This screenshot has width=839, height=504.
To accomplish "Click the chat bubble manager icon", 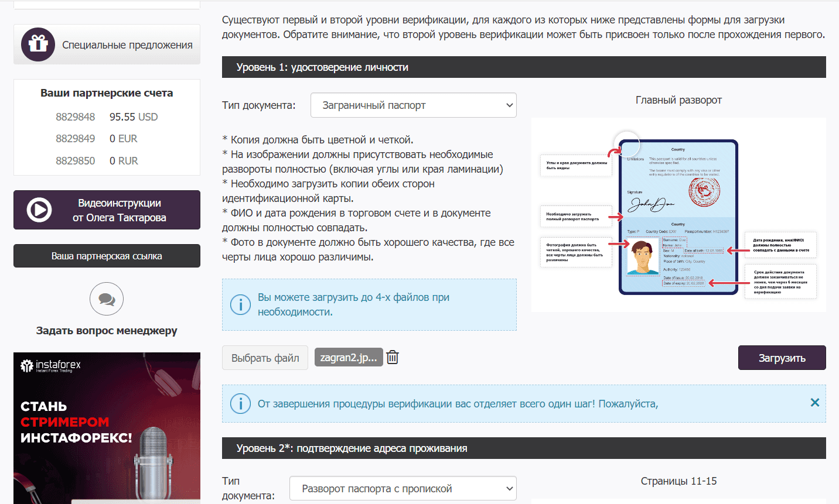I will pos(107,299).
